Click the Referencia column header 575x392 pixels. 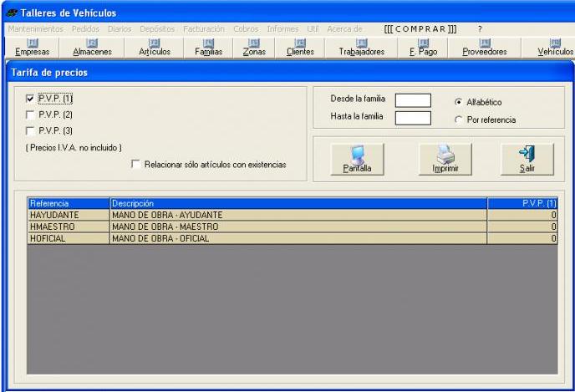click(69, 203)
